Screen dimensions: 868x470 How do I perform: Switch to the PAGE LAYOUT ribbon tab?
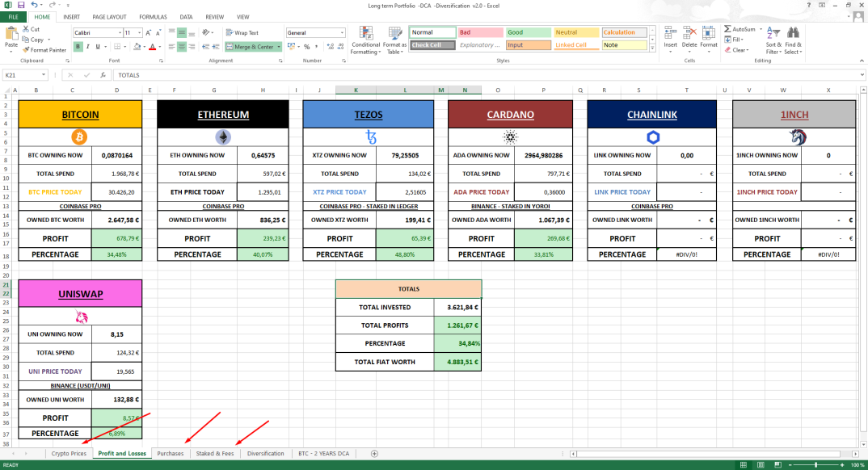pos(109,17)
